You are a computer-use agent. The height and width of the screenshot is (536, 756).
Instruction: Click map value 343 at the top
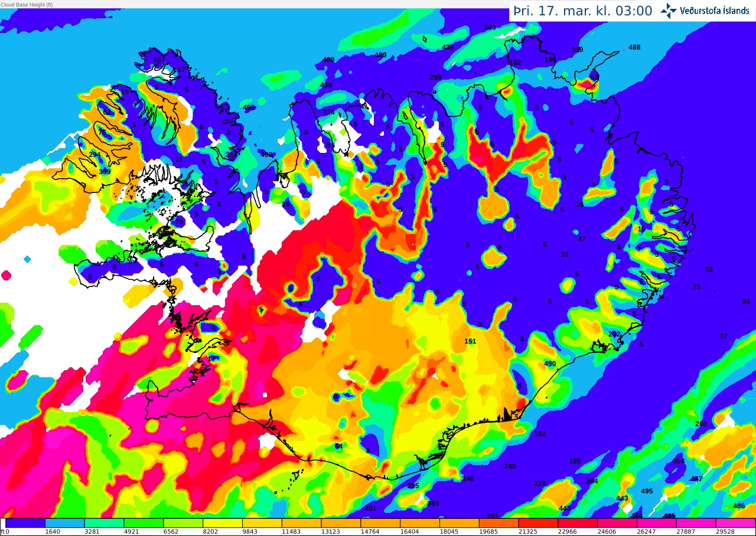tap(490, 28)
